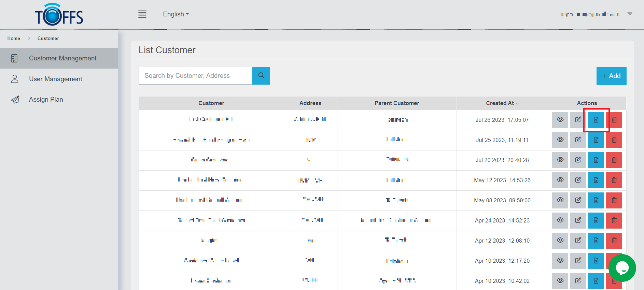Open the English language dropdown
The width and height of the screenshot is (644, 290).
(x=176, y=14)
